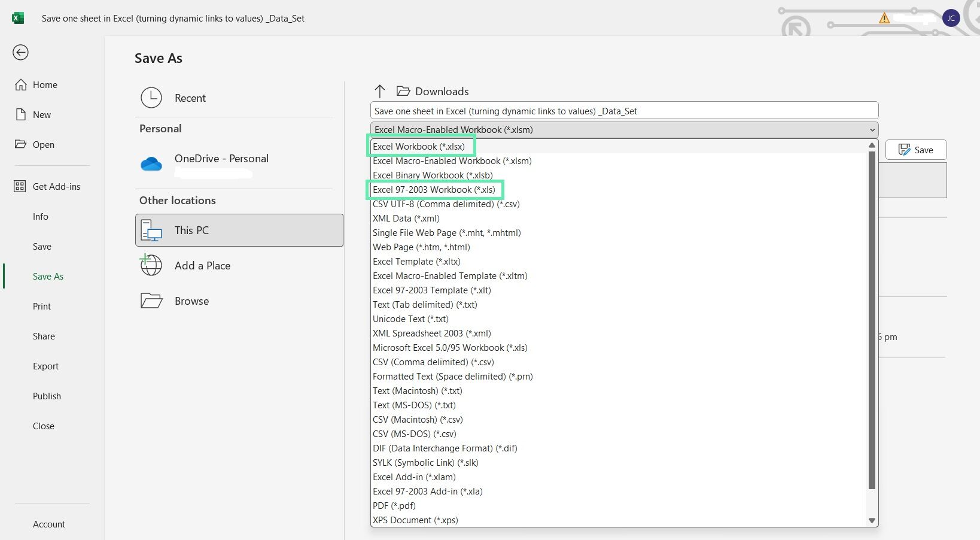Choose Excel Workbook (*.xlsx) format
This screenshot has width=980, height=540.
coord(619,146)
